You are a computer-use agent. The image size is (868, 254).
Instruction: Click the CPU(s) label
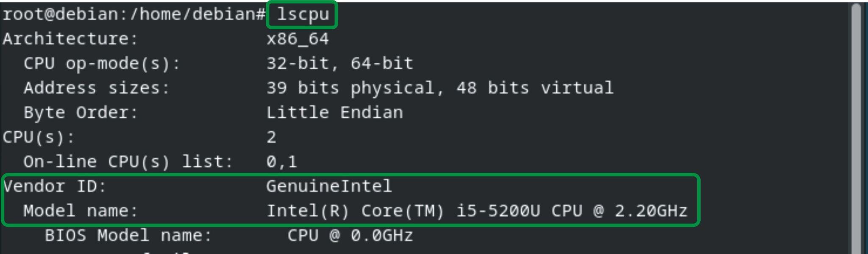pos(39,137)
